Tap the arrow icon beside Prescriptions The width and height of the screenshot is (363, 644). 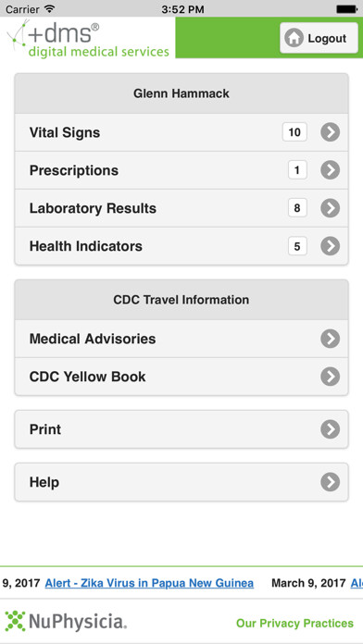click(330, 170)
